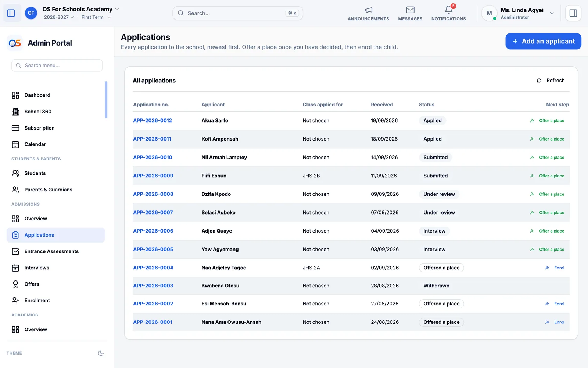The image size is (588, 368).
Task: Click the Admissions Overview grid icon
Action: click(15, 219)
